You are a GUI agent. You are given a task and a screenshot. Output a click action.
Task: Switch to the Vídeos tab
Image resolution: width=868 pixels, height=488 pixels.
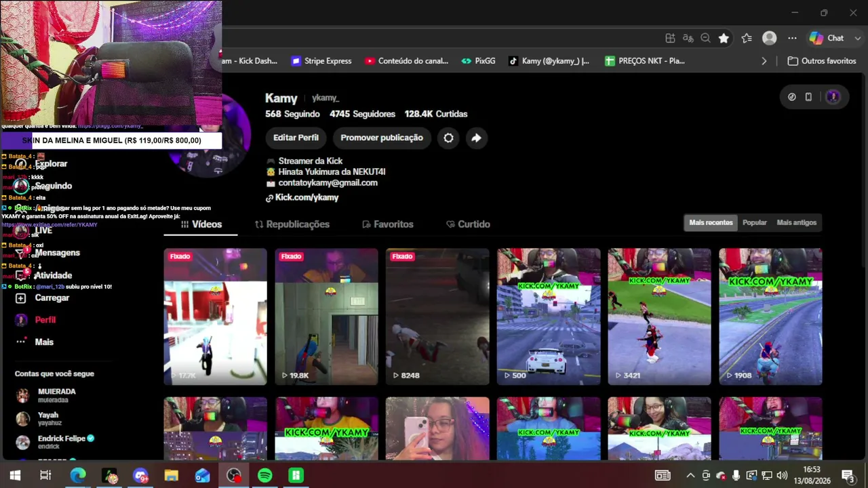tap(201, 224)
